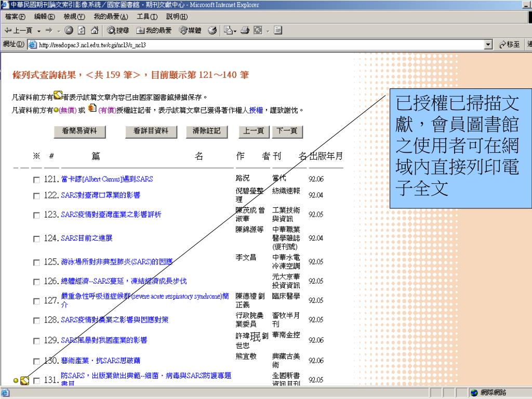532x399 pixels.
Task: Click the 清除註記 button
Action: 207,131
